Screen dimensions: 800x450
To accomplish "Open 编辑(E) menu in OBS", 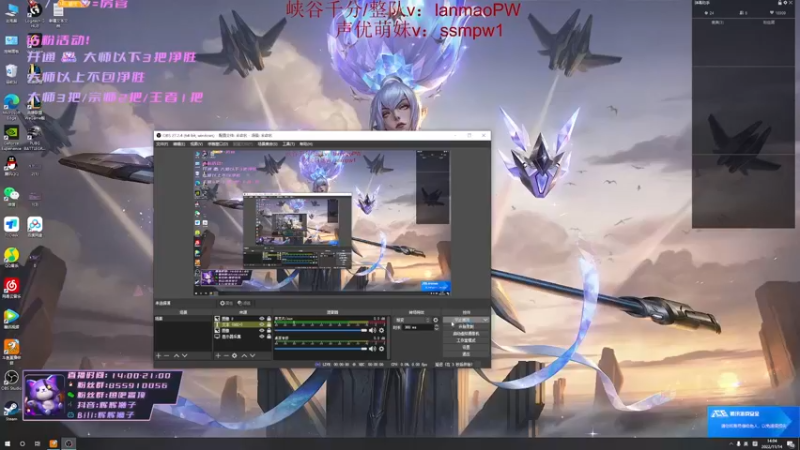I will (179, 144).
